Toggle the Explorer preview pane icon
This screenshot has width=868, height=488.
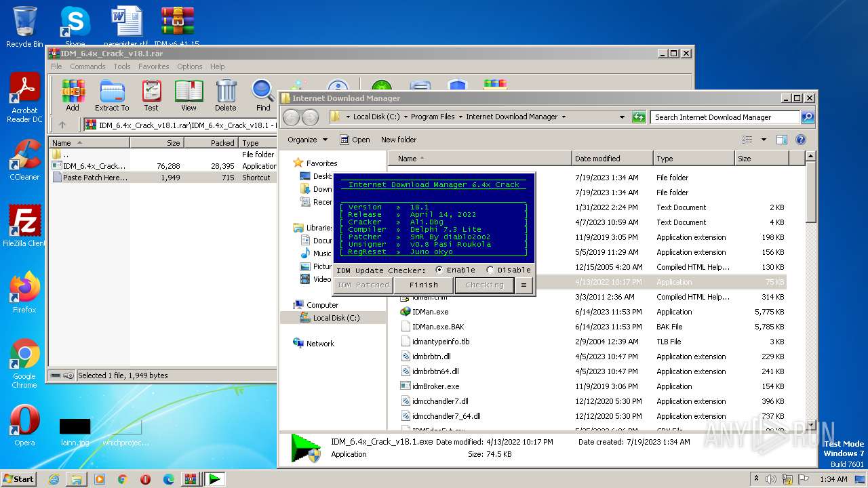coord(781,140)
